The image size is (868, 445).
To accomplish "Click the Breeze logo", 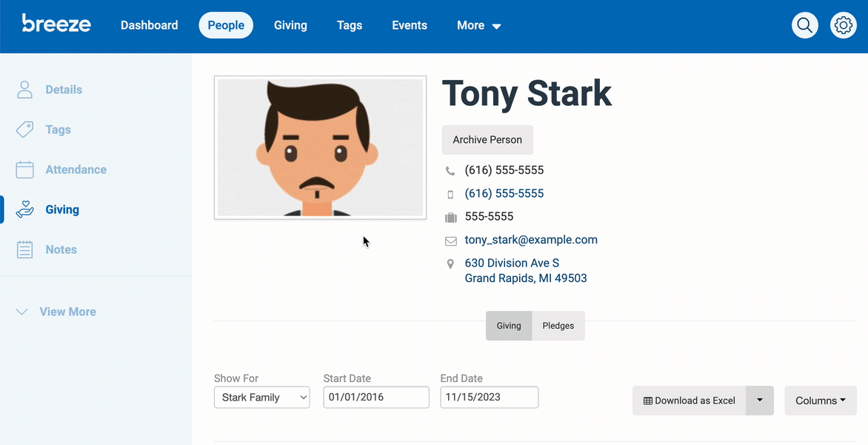I will pyautogui.click(x=56, y=24).
